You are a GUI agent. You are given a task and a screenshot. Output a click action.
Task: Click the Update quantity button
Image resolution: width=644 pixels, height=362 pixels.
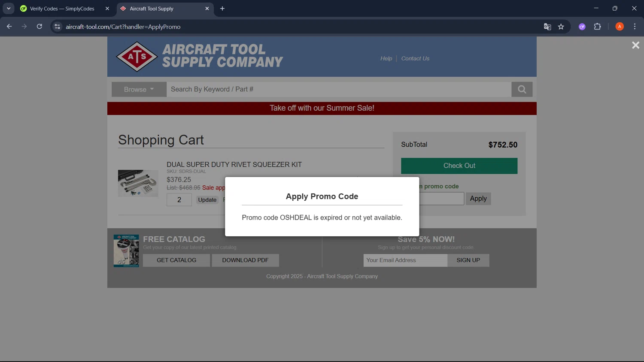coord(207,200)
